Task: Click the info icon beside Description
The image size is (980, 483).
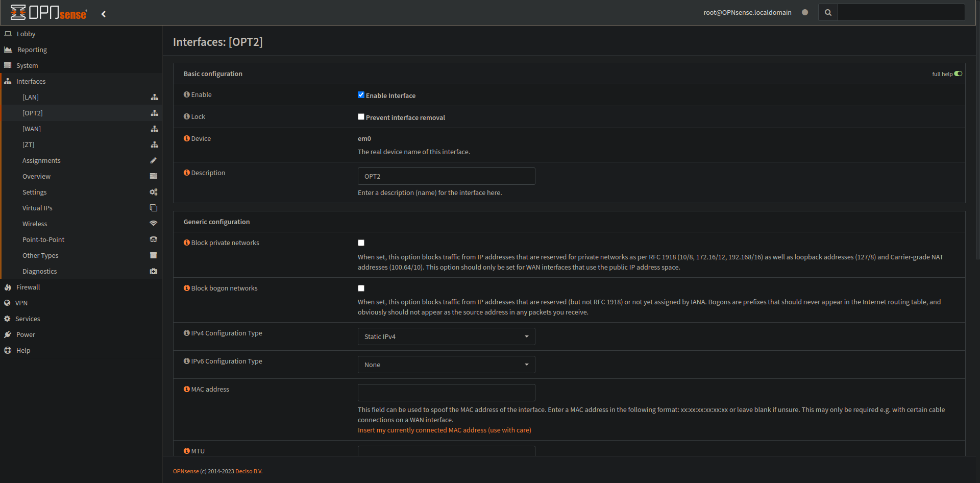Action: [187, 173]
